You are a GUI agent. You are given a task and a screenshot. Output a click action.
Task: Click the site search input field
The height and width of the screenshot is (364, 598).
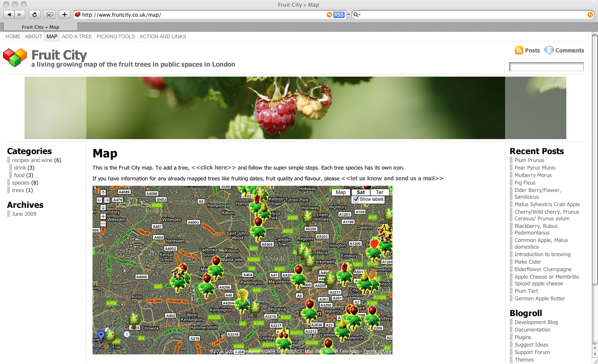(546, 66)
